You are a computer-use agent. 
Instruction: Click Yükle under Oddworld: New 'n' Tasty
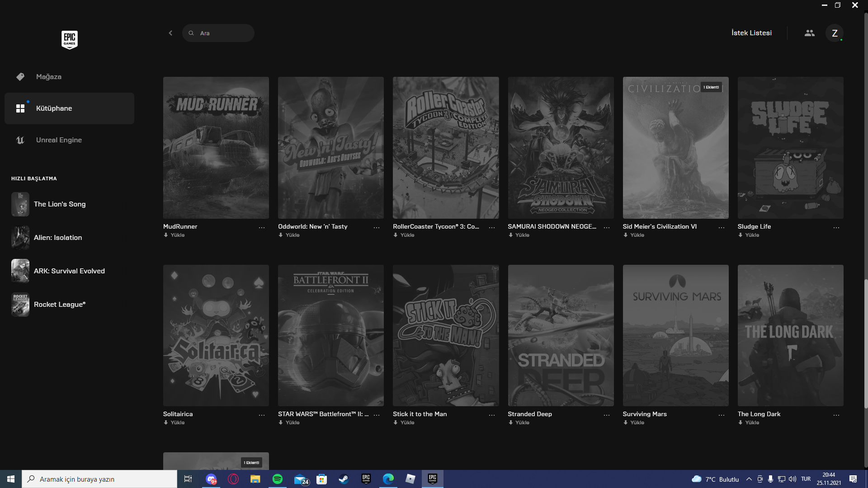[x=289, y=235]
